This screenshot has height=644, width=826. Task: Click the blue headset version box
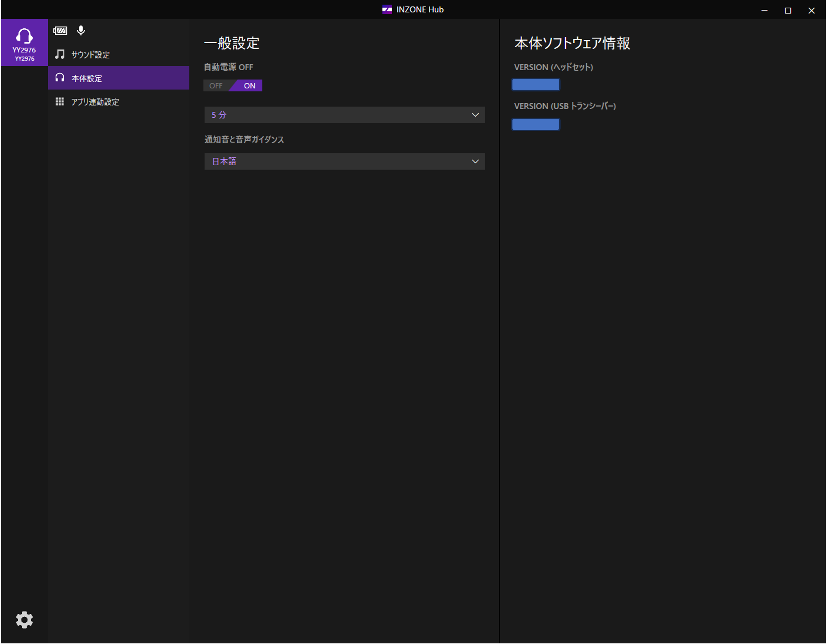tap(535, 85)
